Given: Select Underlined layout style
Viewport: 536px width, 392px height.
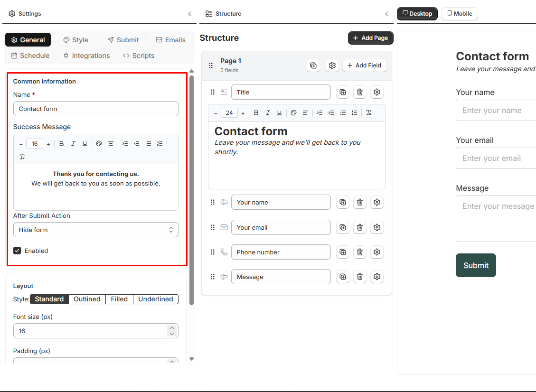Looking at the screenshot, I should point(156,299).
